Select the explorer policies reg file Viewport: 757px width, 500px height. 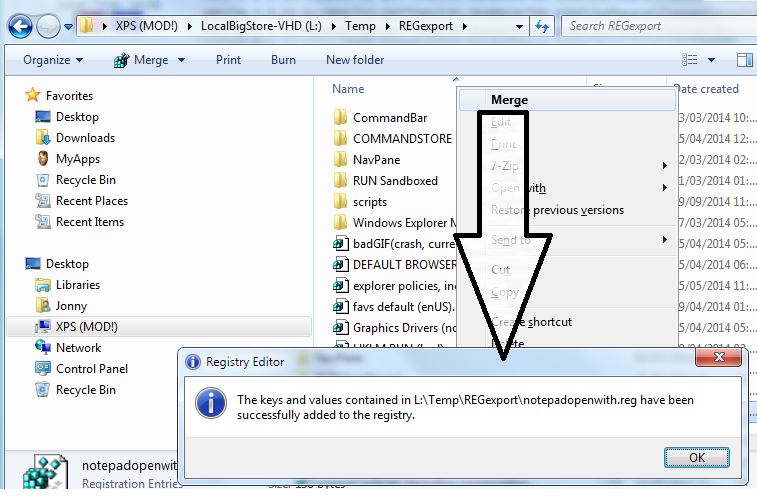coord(395,286)
